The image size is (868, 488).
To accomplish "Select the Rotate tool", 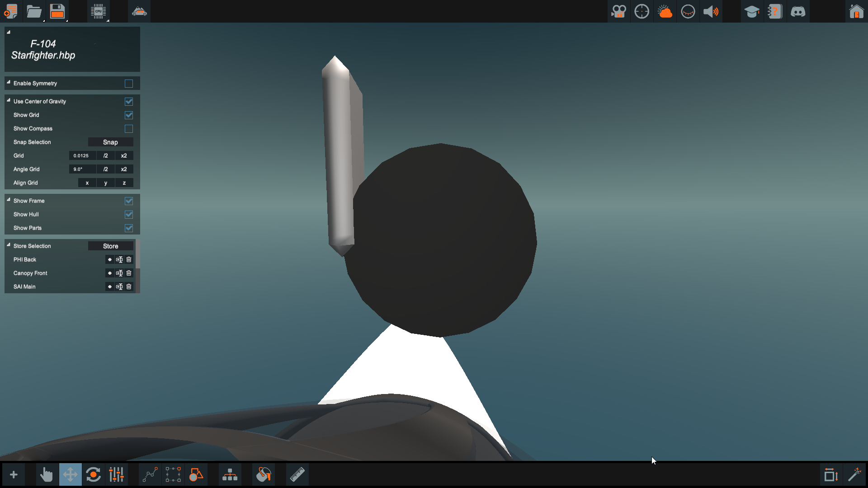I will click(x=93, y=474).
